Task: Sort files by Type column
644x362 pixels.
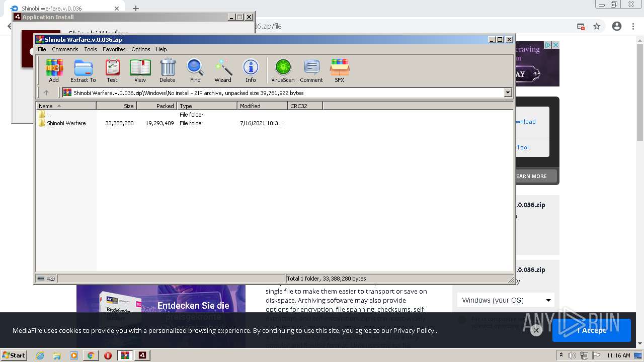Action: pos(207,106)
